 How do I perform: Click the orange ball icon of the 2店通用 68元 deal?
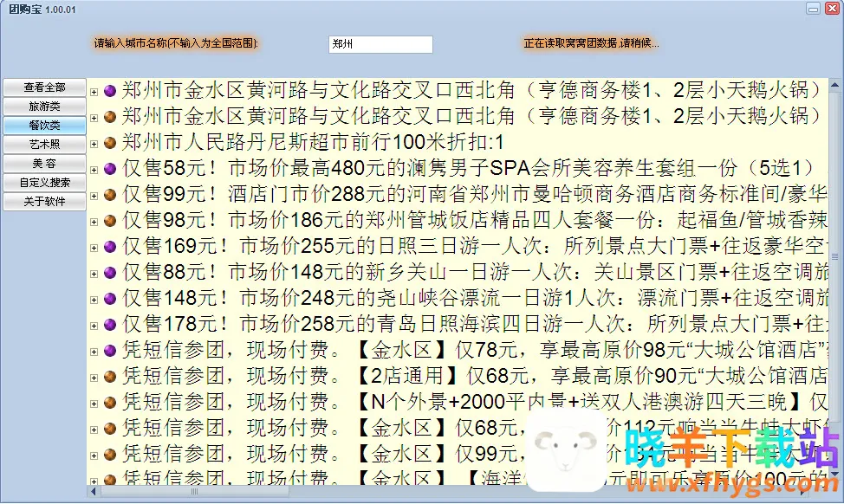(x=110, y=377)
